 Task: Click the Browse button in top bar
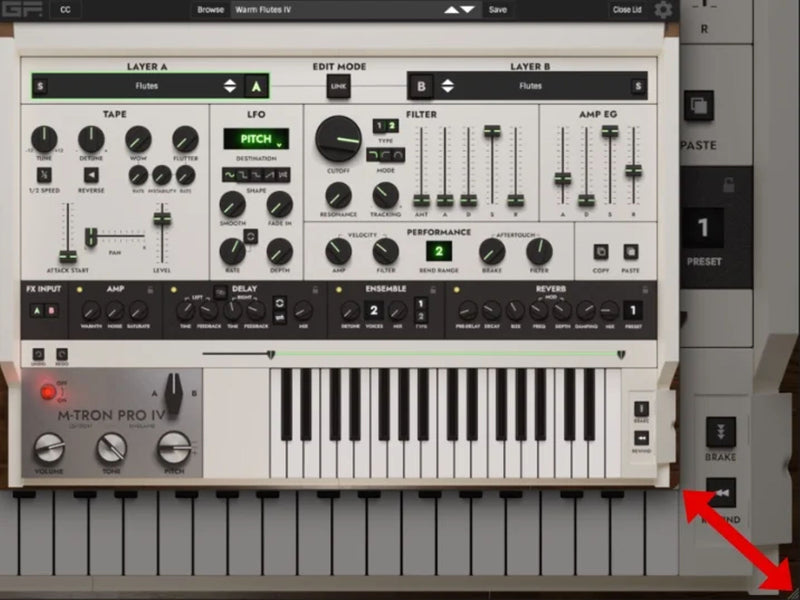point(210,10)
